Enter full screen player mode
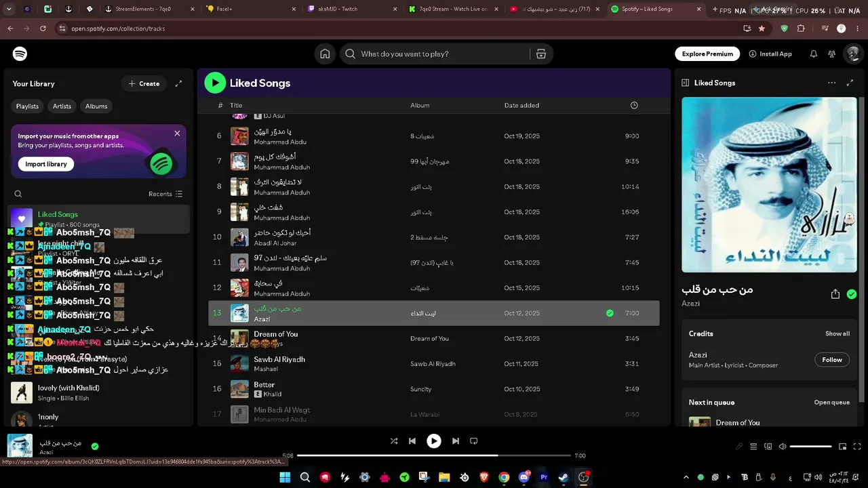This screenshot has width=868, height=488. tap(858, 447)
